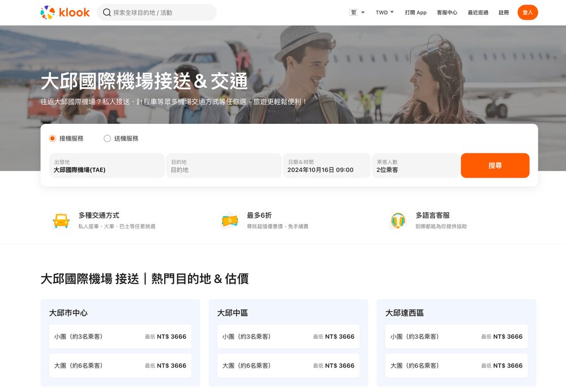Open the TWD currency dropdown
Screen dimensions: 566x392
(x=384, y=12)
